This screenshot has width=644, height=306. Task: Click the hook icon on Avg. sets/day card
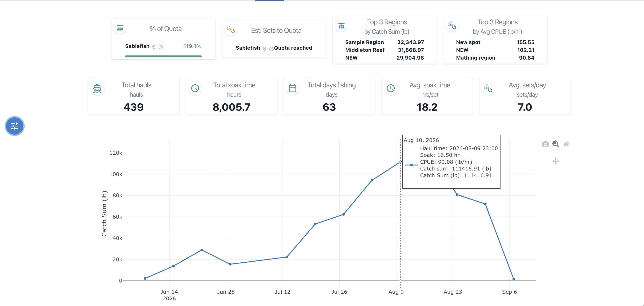[x=488, y=88]
